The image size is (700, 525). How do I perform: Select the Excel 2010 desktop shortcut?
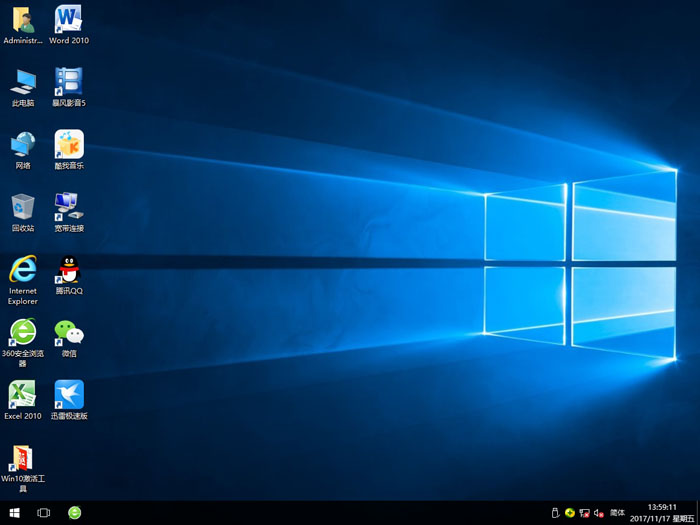pos(23,395)
